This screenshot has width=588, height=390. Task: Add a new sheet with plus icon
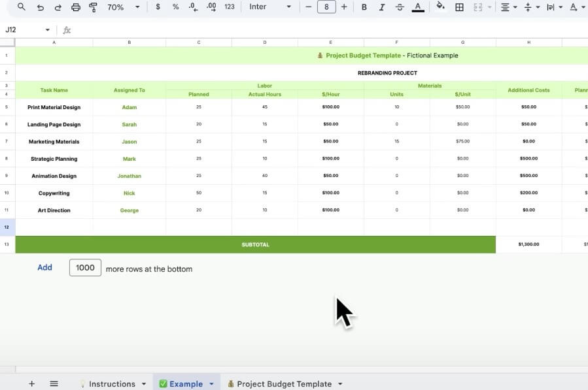pyautogui.click(x=31, y=383)
